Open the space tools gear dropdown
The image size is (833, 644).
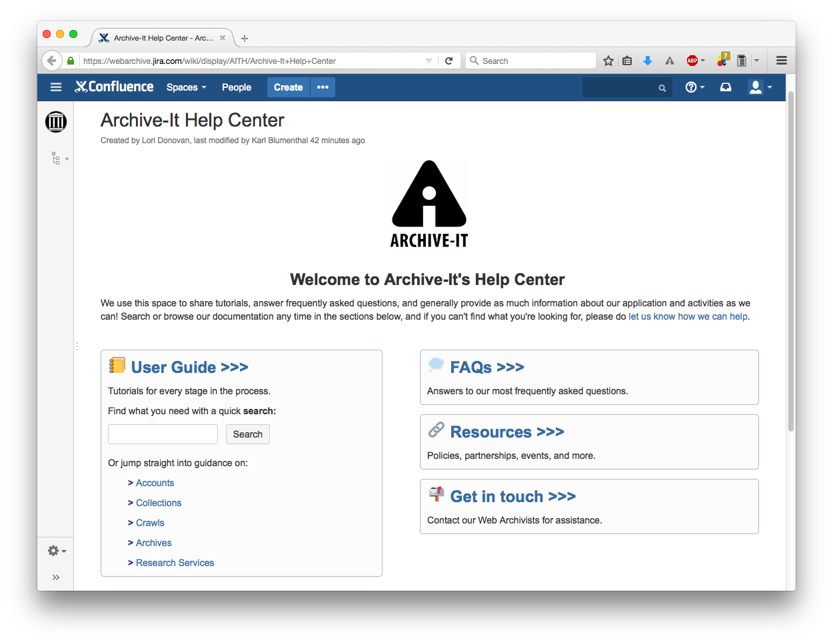[x=57, y=551]
